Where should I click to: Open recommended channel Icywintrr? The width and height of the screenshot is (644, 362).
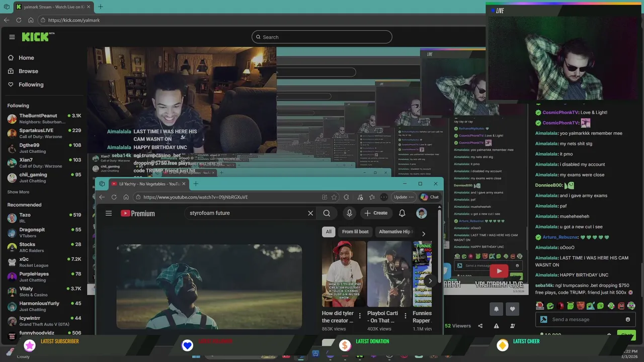[x=44, y=321]
